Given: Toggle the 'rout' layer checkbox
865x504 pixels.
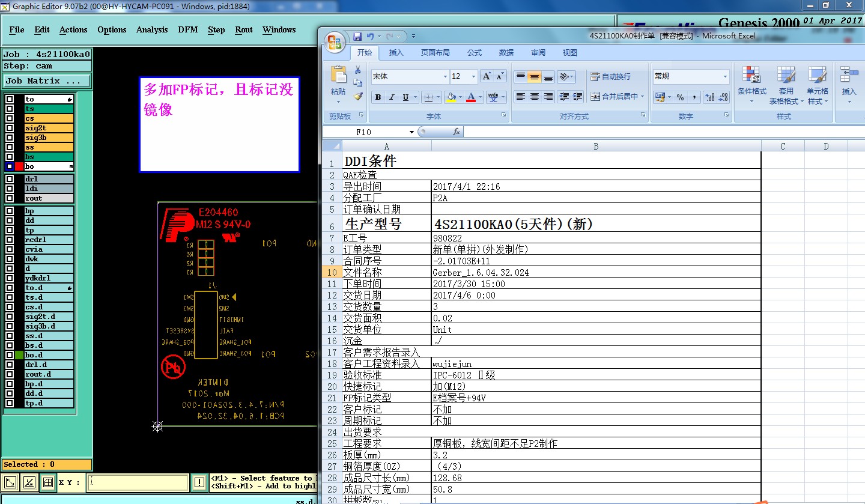Looking at the screenshot, I should tap(10, 198).
